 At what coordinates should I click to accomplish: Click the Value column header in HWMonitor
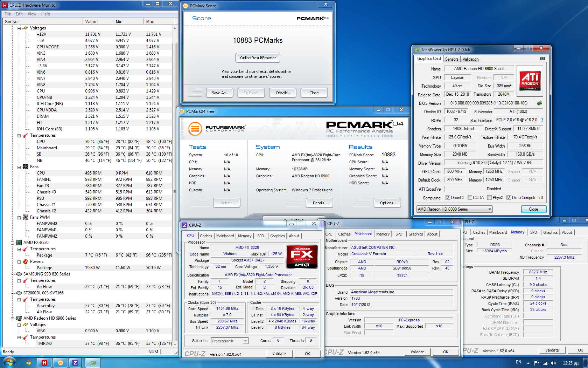pos(98,22)
